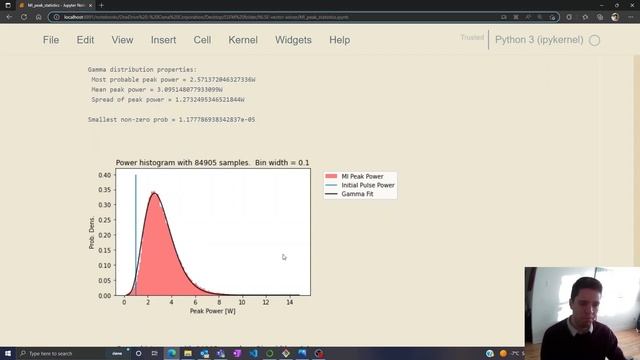Open Visual Studio Code on the taskbar
The height and width of the screenshot is (360, 640).
coord(253,353)
